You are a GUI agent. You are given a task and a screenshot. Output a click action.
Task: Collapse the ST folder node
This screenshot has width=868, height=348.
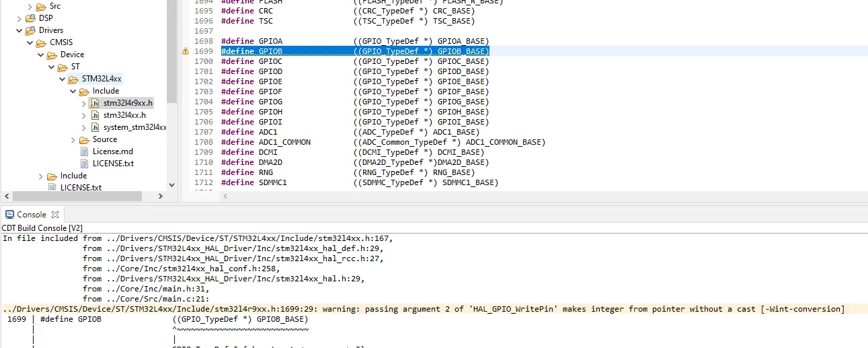[51, 67]
